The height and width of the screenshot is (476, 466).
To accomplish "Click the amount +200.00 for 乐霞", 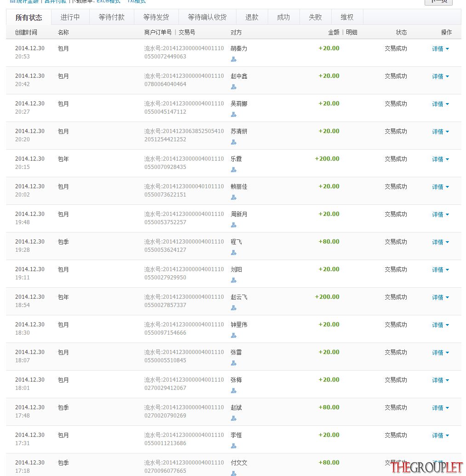I will (327, 159).
